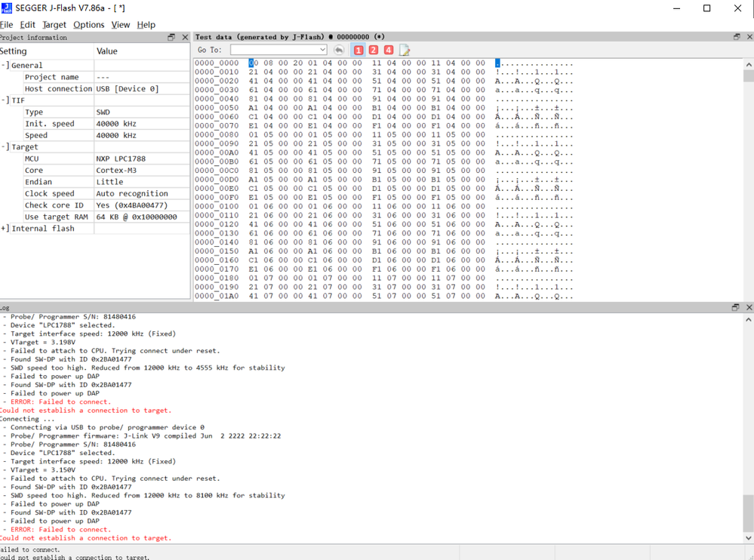Expand the Internal flash section
Screen dimensions: 754x560
click(x=5, y=229)
